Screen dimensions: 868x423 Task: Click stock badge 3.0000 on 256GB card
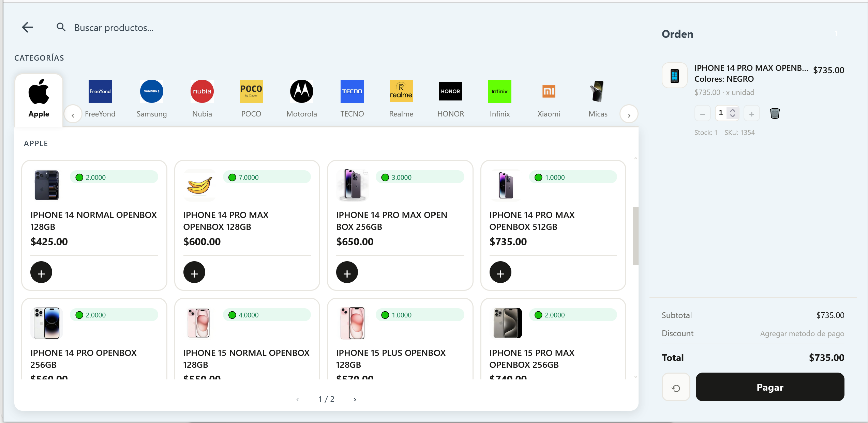[420, 177]
